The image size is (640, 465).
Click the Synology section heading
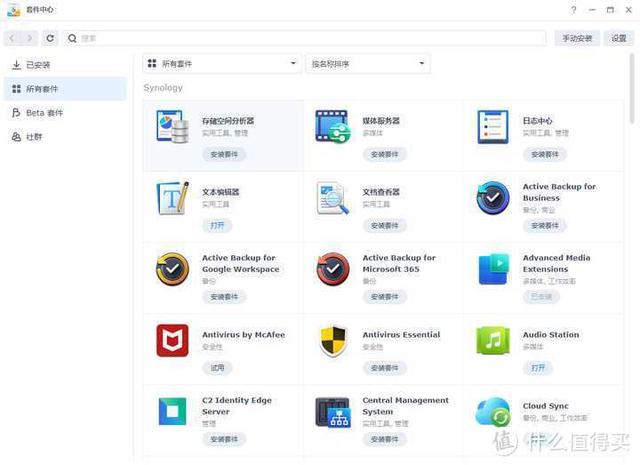(163, 88)
